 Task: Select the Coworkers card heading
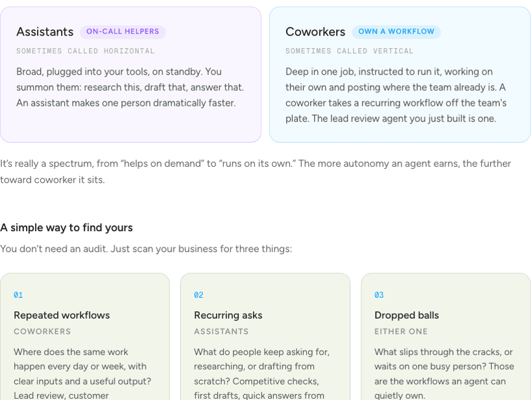[x=315, y=32]
